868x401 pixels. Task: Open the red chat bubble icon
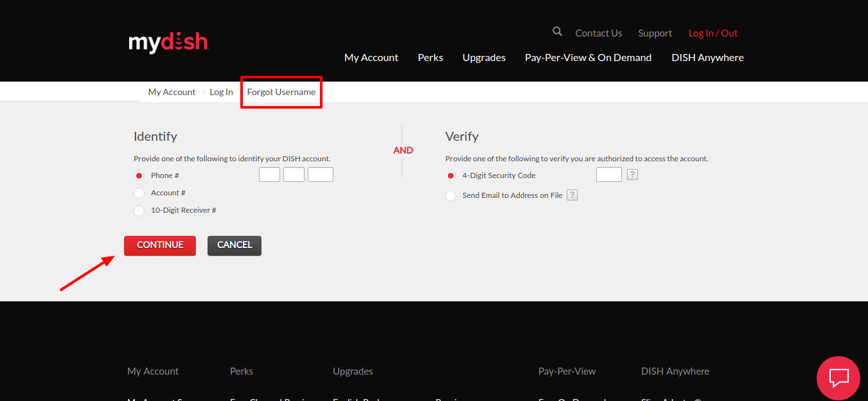(838, 378)
